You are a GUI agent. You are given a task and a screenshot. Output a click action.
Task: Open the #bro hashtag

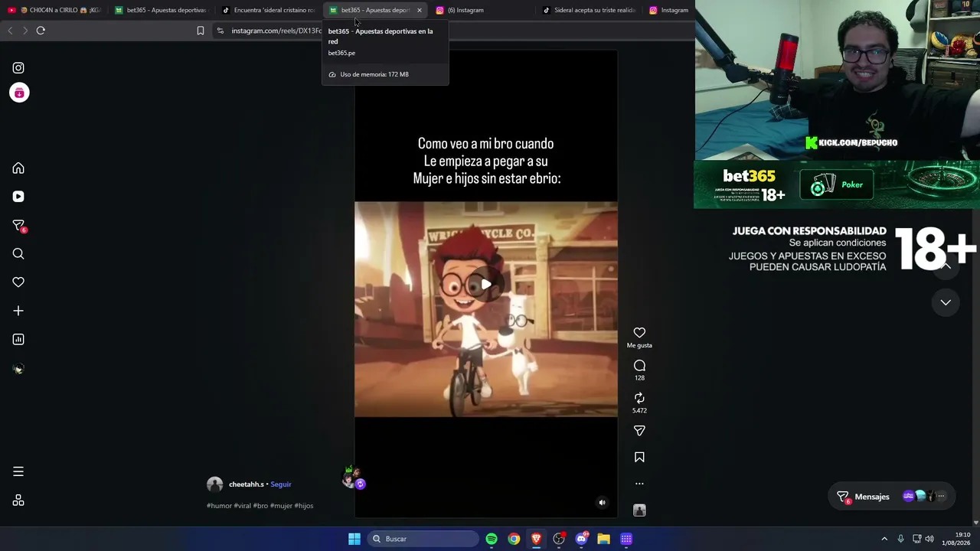260,506
